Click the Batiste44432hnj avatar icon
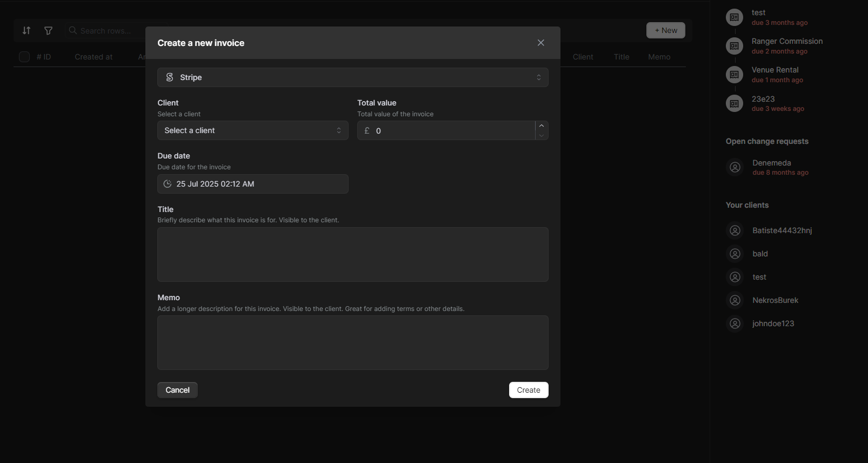868x463 pixels. [735, 230]
